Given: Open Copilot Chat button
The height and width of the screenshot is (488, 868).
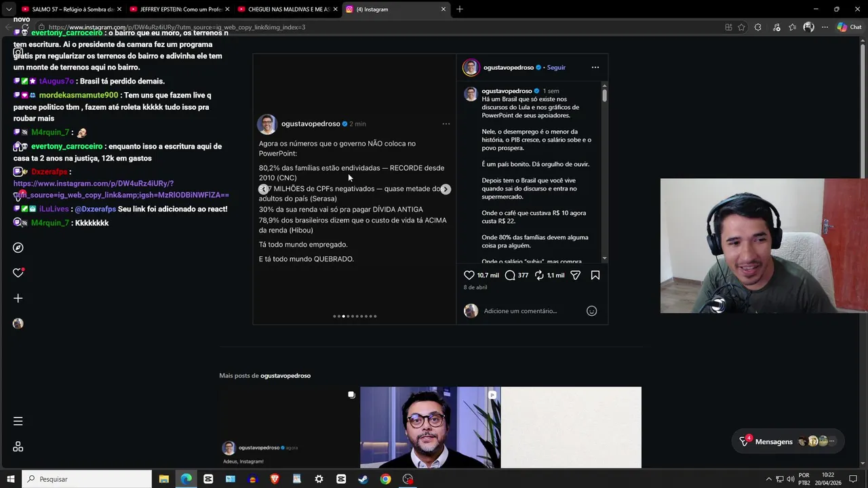Looking at the screenshot, I should click(x=849, y=27).
